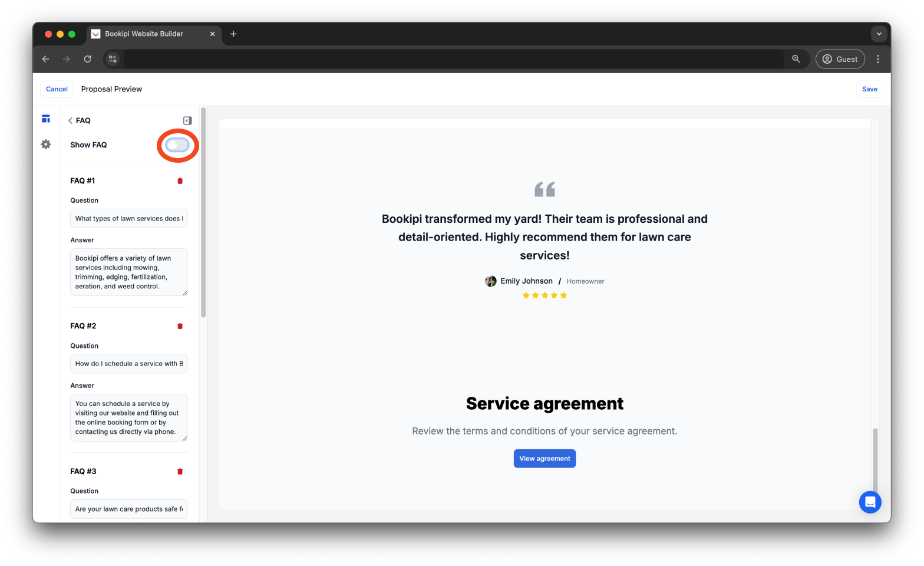Image resolution: width=924 pixels, height=566 pixels.
Task: Reload the page in the browser
Action: 87,59
